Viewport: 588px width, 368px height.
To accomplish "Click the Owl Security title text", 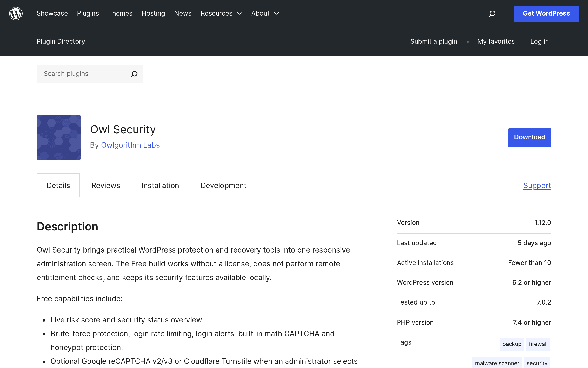I will click(x=123, y=129).
